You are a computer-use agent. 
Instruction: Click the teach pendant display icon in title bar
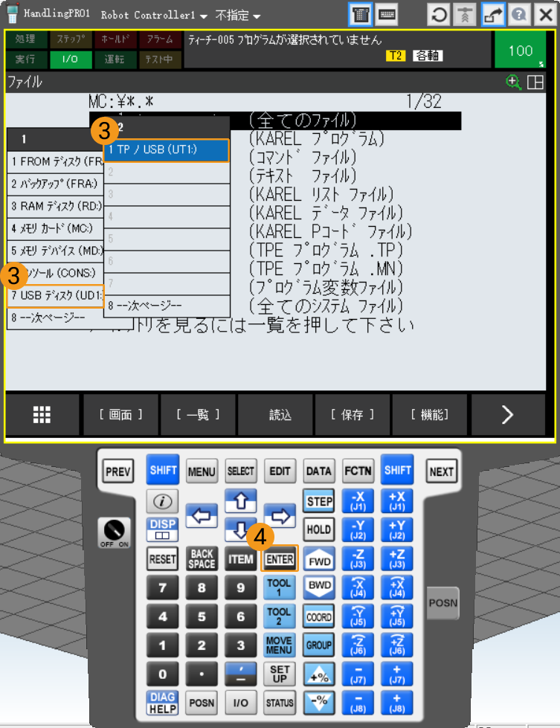click(x=361, y=15)
